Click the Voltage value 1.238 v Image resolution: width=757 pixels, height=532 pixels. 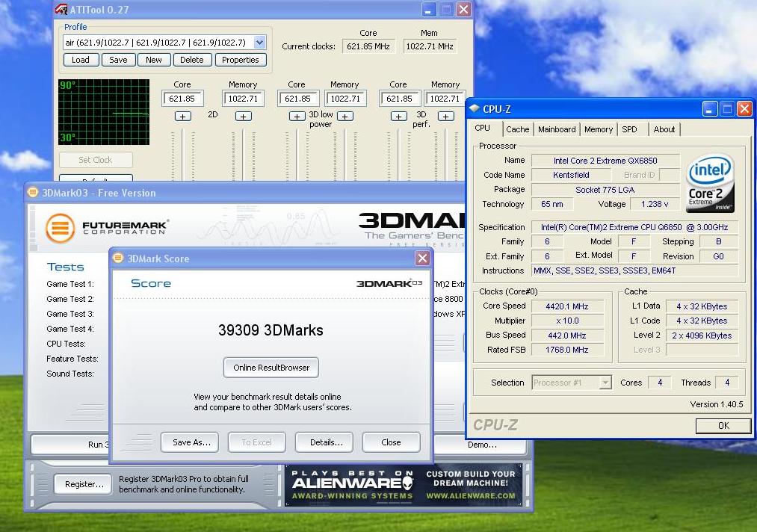(655, 204)
